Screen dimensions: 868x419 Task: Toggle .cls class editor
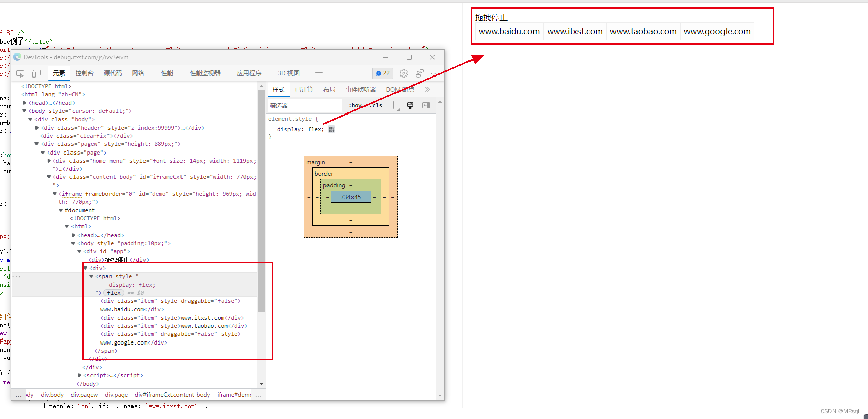376,105
